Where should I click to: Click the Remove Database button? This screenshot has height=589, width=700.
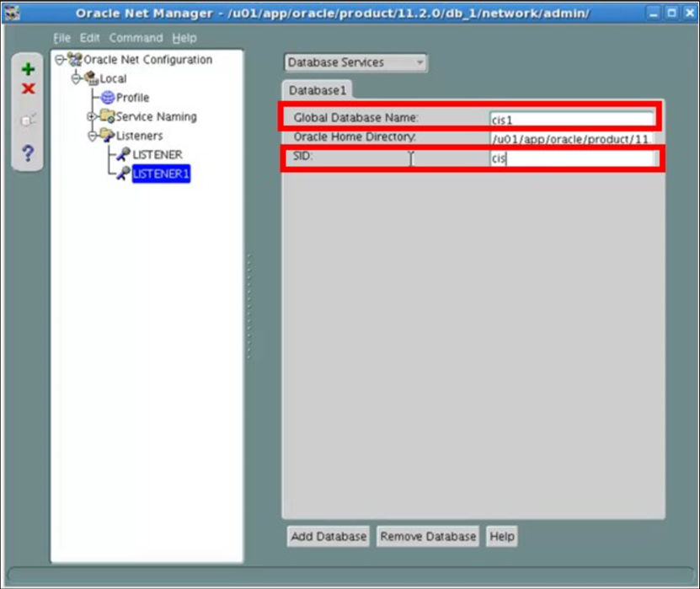pyautogui.click(x=428, y=536)
